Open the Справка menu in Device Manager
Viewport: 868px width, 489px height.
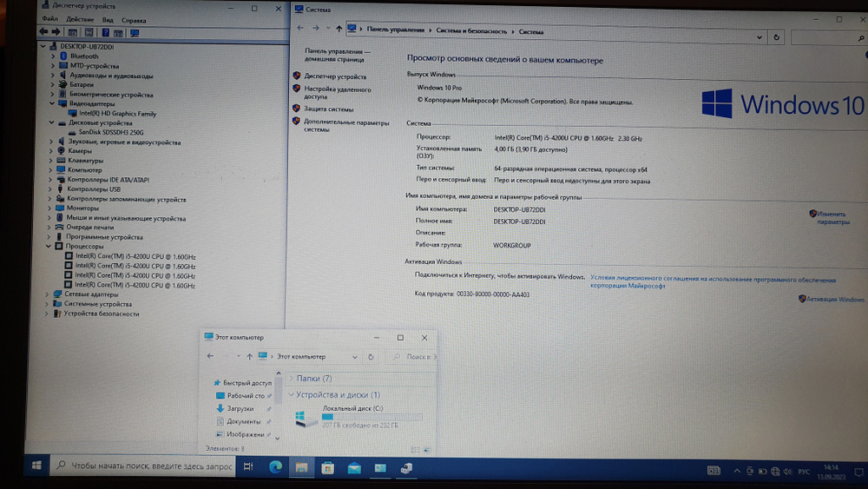point(134,20)
